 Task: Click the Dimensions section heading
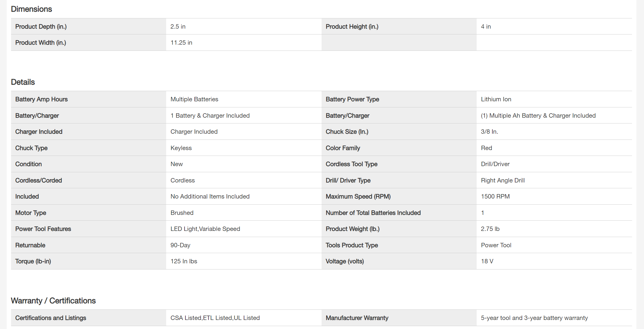click(x=31, y=9)
